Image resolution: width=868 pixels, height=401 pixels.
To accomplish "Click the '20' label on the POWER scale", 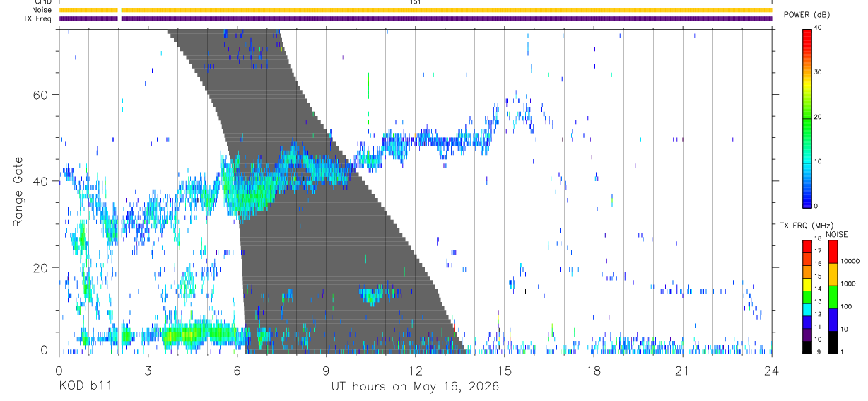I will [819, 117].
